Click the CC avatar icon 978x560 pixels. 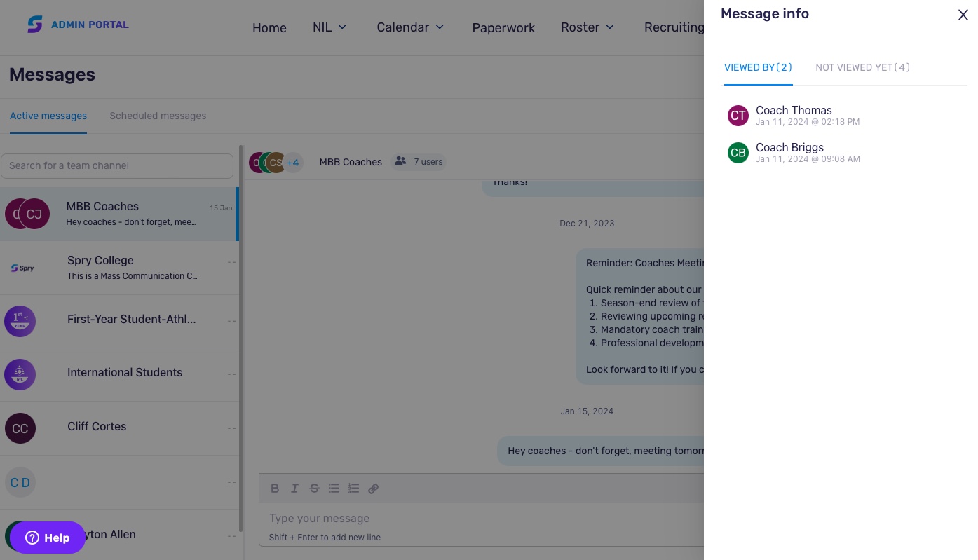click(x=20, y=428)
